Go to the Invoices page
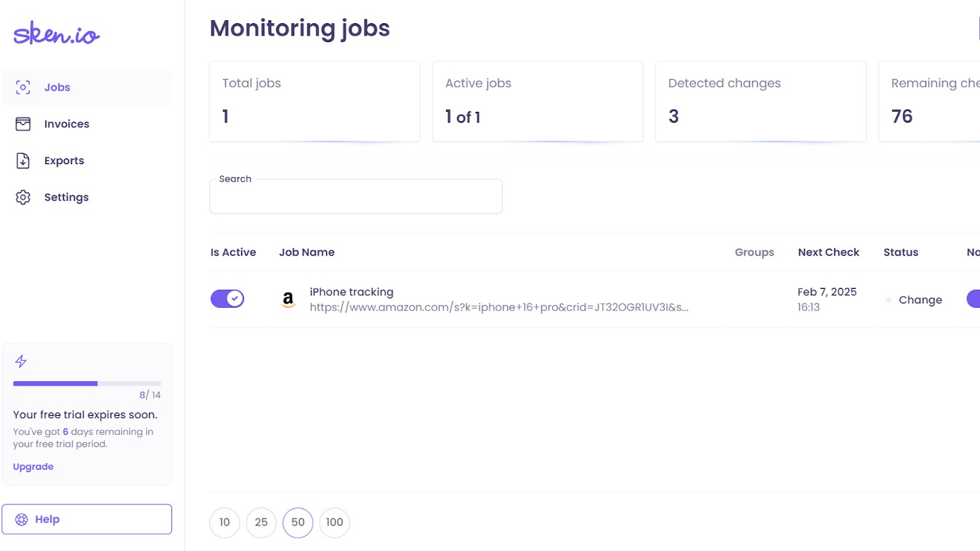 click(86, 124)
